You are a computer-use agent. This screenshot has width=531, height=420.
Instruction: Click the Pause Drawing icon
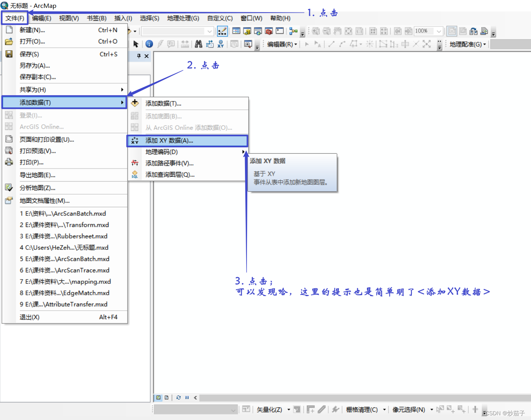click(x=187, y=397)
